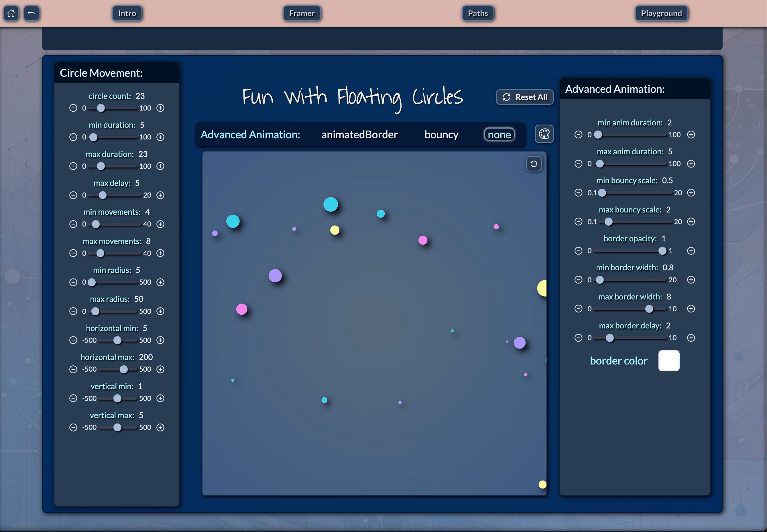Screen dimensions: 767x532
Task: Switch to the Paths tab
Action: click(x=478, y=13)
